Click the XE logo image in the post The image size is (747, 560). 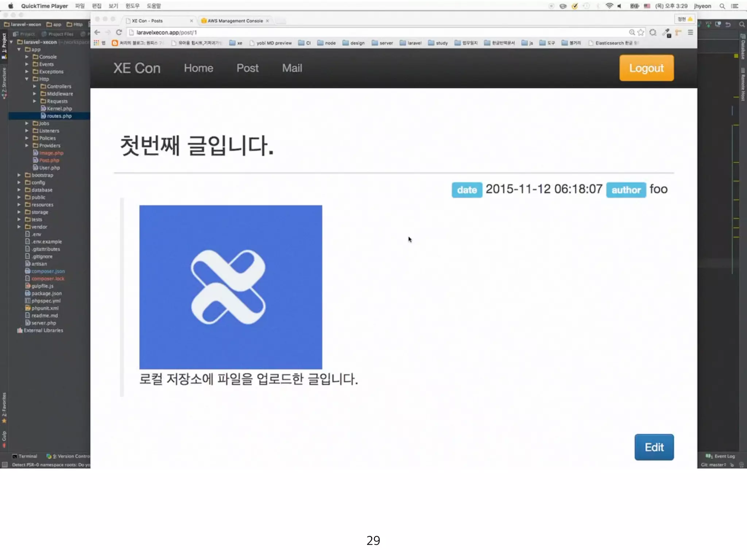[x=231, y=287]
